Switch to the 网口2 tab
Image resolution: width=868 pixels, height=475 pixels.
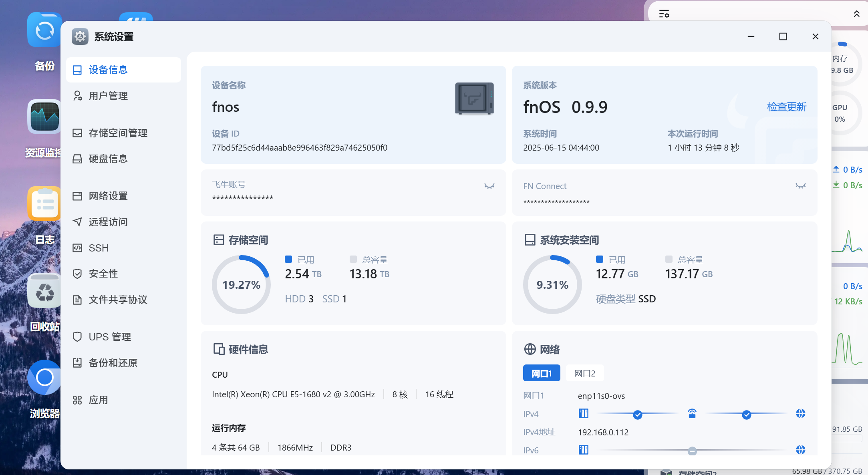[x=584, y=373]
